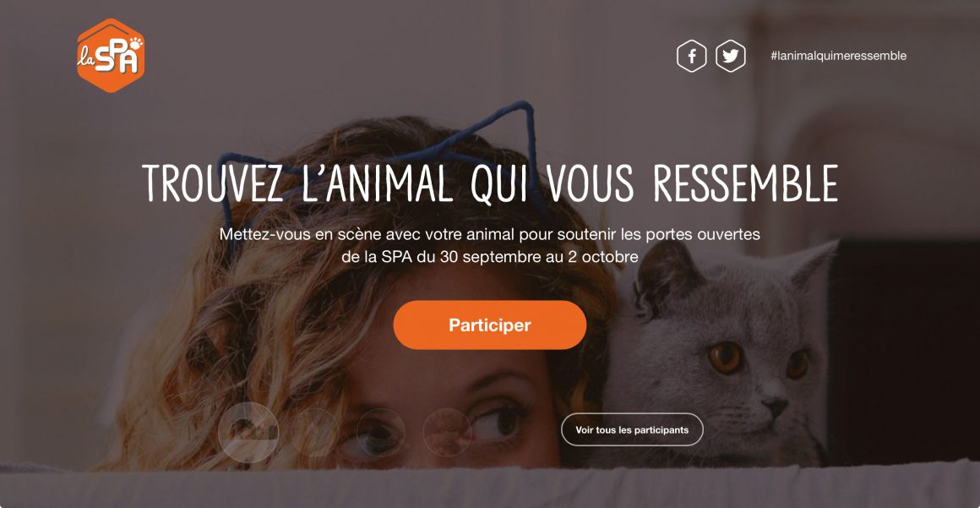Click the la SPA orange hexagon logo
The width and height of the screenshot is (980, 508).
click(x=111, y=55)
